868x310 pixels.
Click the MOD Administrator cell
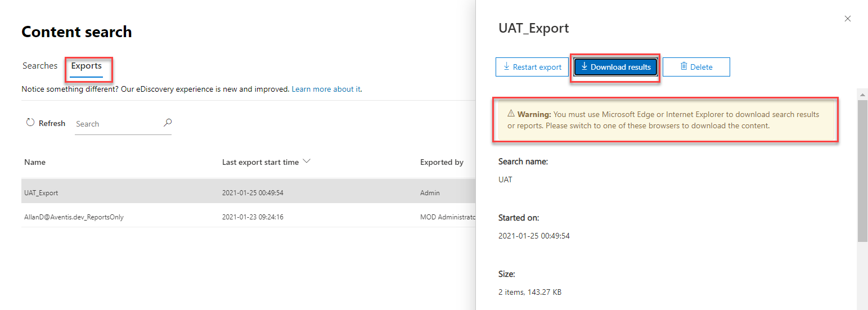tap(448, 217)
